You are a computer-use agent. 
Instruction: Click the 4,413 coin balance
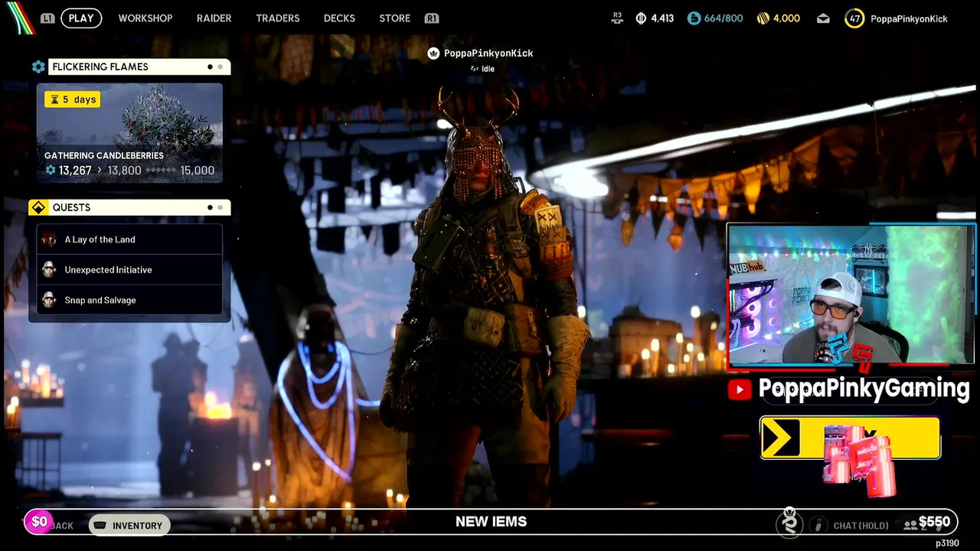[662, 18]
